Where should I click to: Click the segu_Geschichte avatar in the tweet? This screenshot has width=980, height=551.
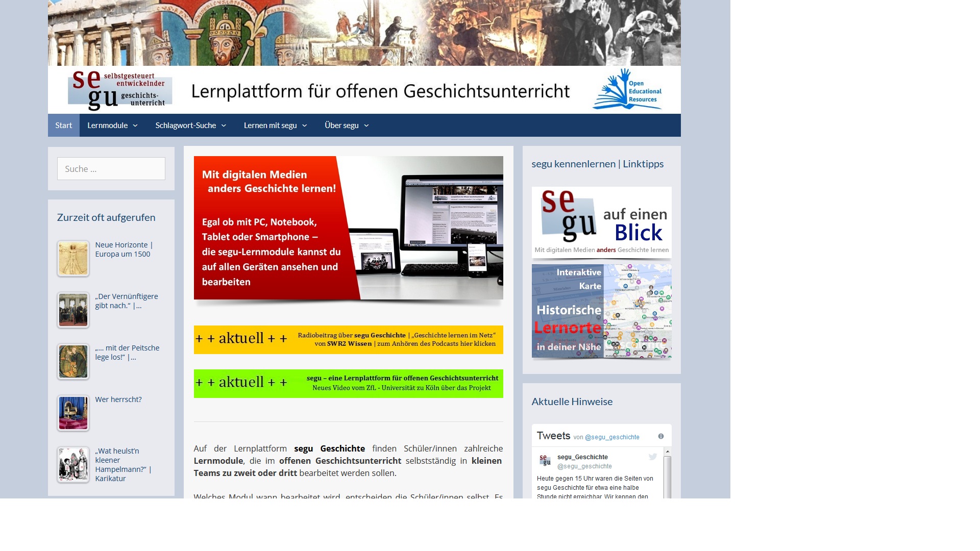545,461
